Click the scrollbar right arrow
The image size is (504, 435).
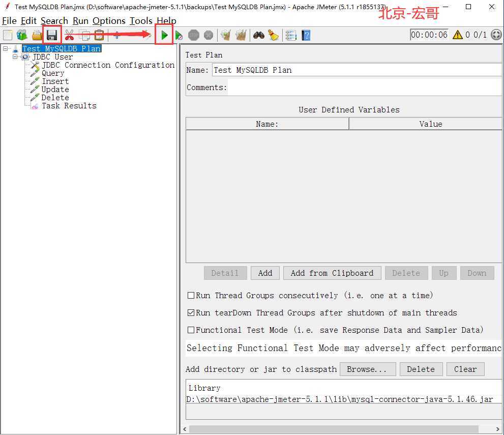click(x=498, y=429)
